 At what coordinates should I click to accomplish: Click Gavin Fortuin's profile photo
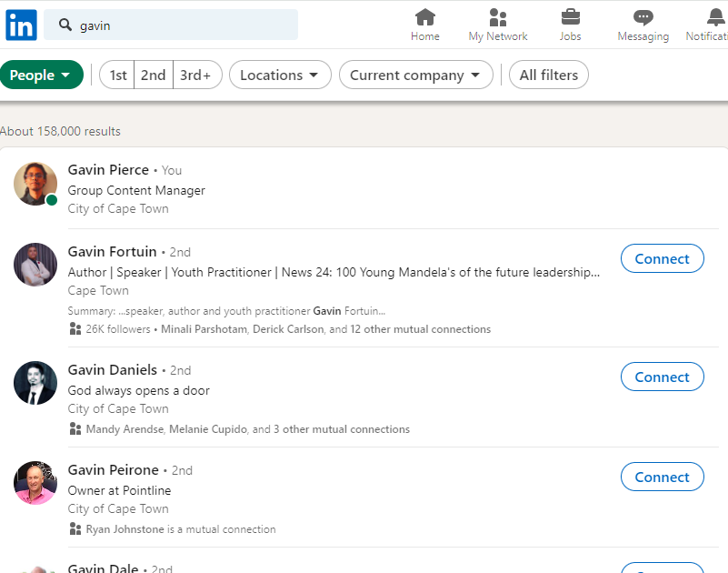pos(35,265)
